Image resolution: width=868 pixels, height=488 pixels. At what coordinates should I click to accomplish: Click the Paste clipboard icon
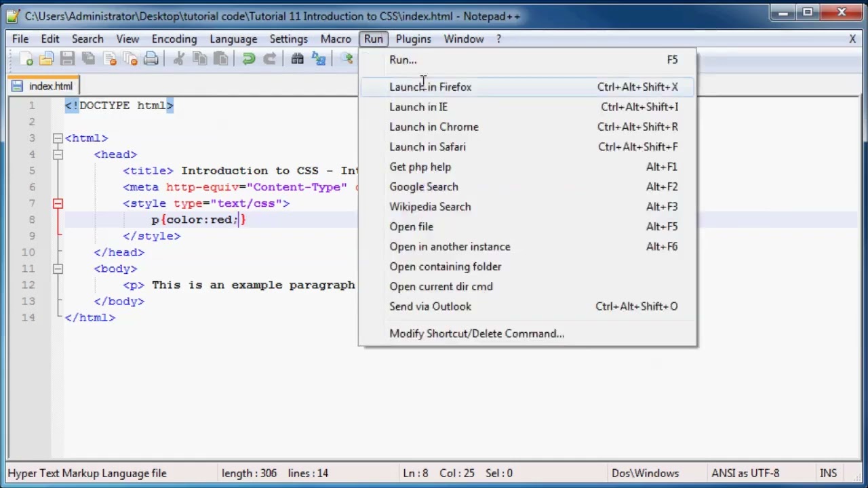pos(220,60)
